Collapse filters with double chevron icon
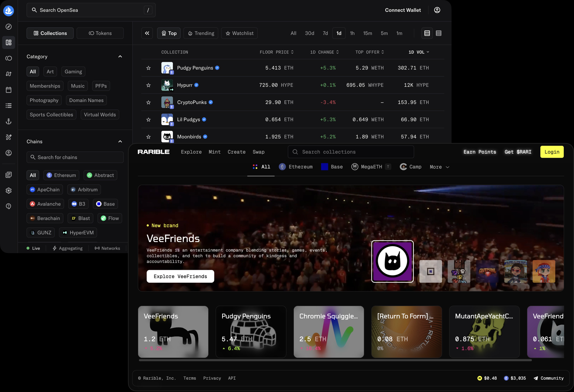 click(x=147, y=33)
